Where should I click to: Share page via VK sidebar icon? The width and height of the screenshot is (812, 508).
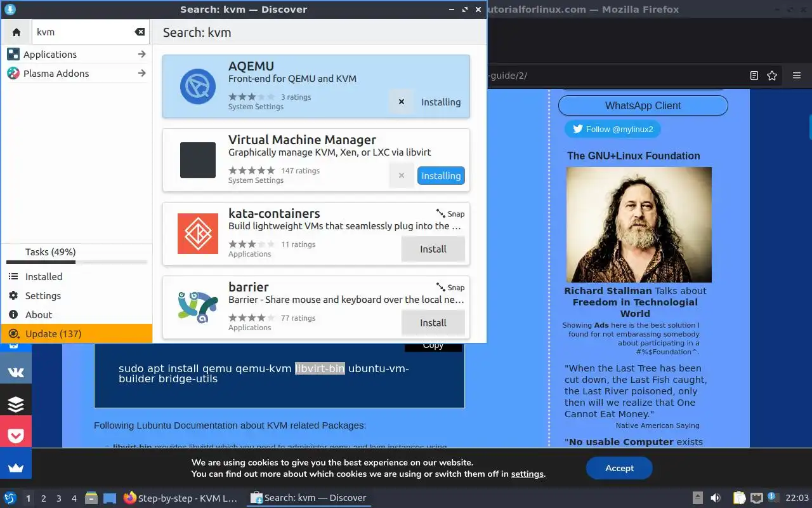coord(16,373)
